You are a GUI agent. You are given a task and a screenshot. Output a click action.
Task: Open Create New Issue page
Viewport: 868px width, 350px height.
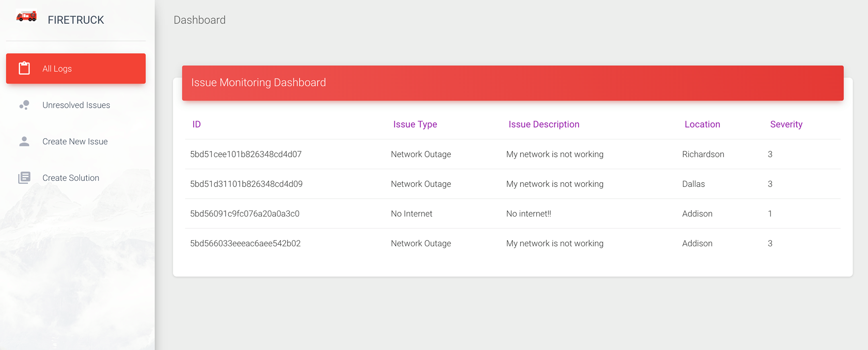click(x=75, y=142)
